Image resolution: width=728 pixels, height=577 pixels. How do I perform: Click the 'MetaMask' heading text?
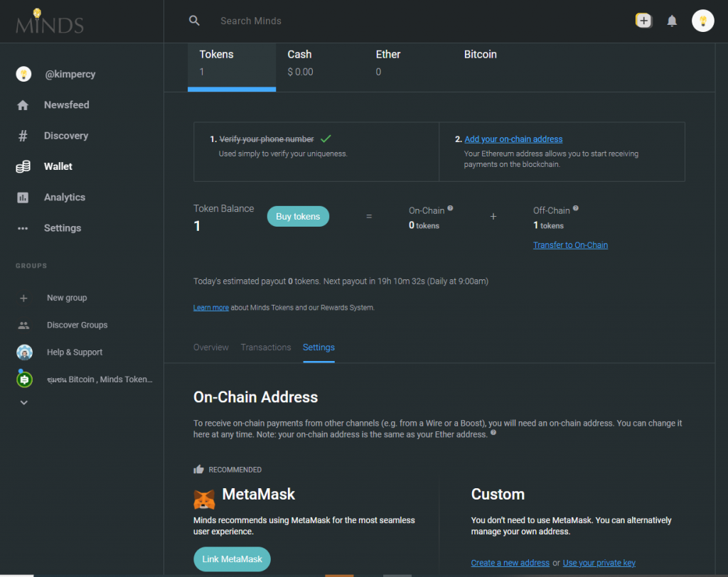[259, 494]
